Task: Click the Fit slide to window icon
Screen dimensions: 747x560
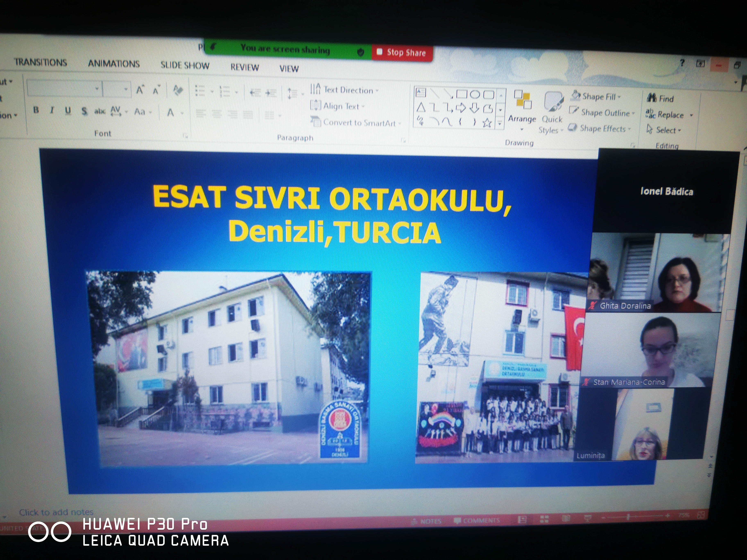Action: pos(701,515)
